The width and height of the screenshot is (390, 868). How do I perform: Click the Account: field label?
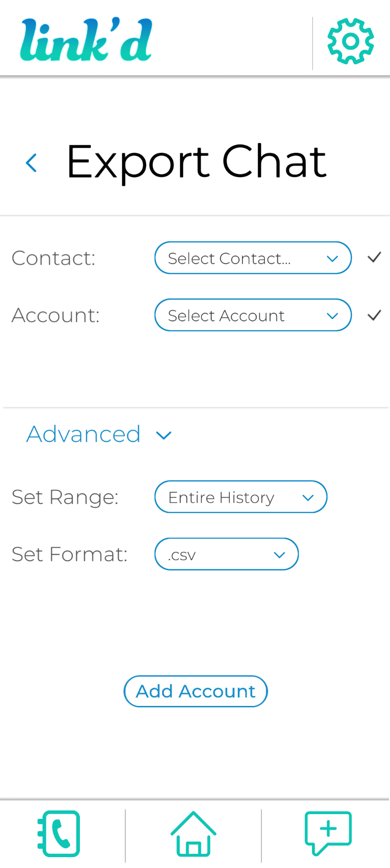[x=56, y=315]
